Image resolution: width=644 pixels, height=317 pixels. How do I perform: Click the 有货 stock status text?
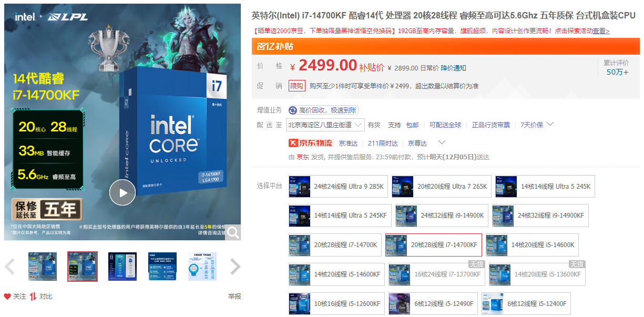pos(374,125)
